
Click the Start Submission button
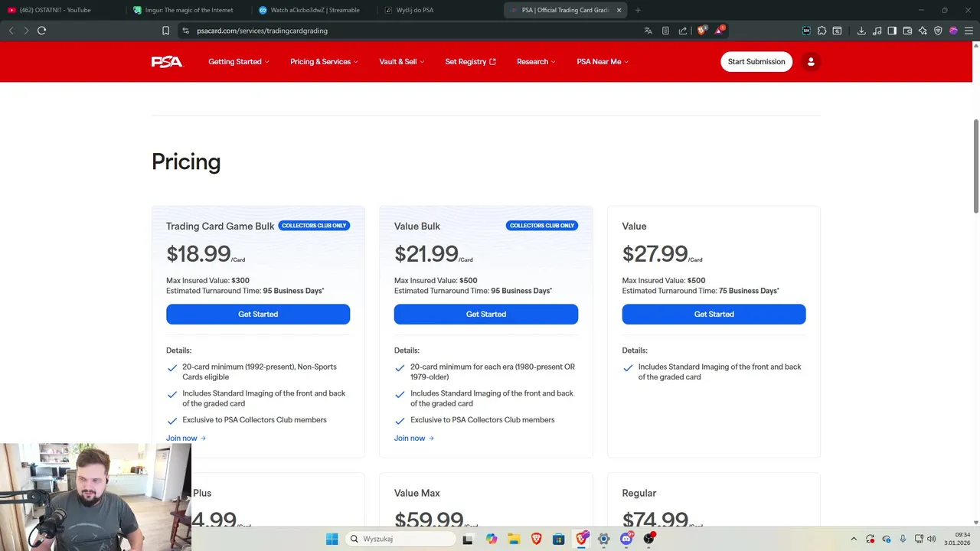point(756,62)
